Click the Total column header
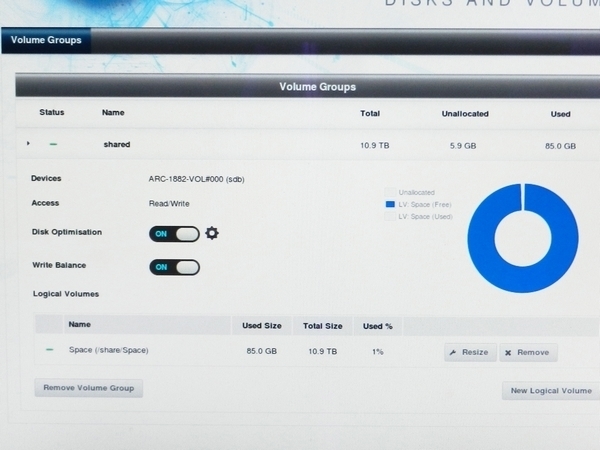The image size is (600, 450). point(370,113)
